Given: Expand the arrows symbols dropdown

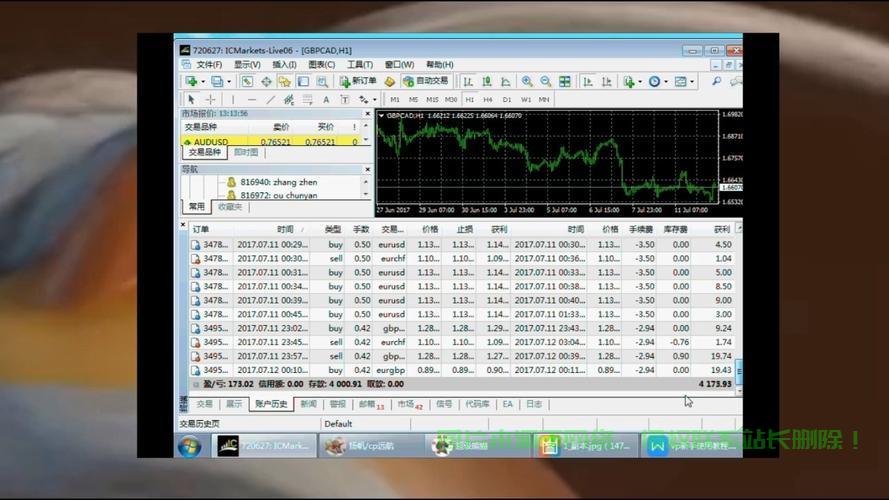Looking at the screenshot, I should tap(375, 100).
